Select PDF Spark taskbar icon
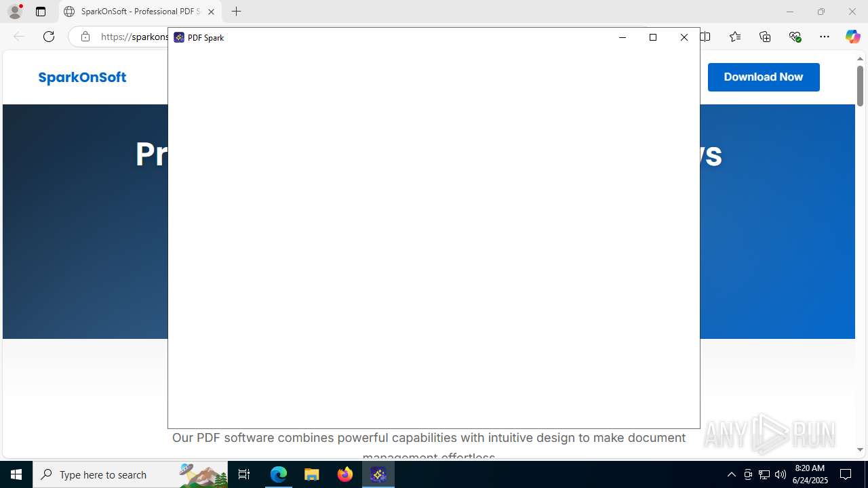The image size is (868, 488). pyautogui.click(x=378, y=474)
